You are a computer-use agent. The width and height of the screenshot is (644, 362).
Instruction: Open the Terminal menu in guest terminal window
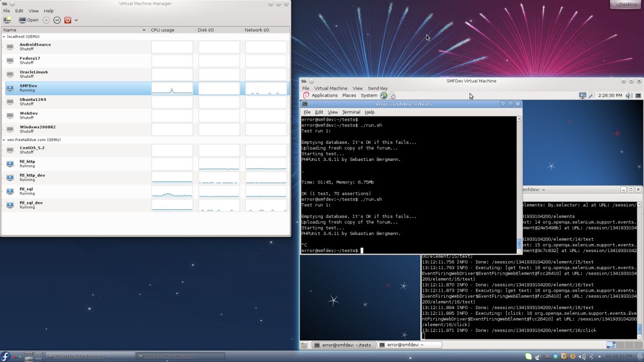[351, 112]
